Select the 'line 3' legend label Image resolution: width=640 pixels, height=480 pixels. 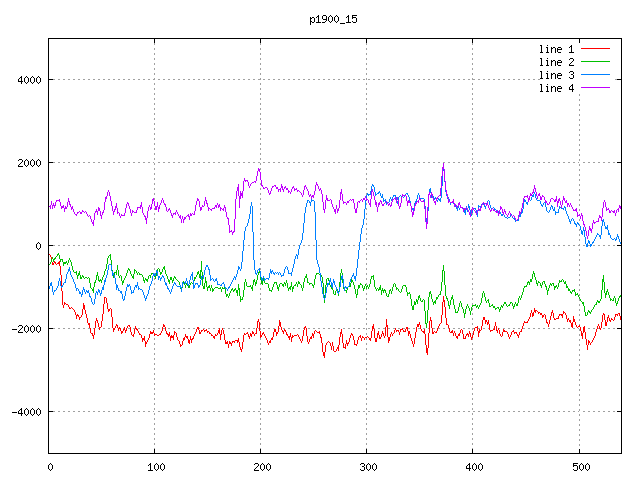point(556,75)
